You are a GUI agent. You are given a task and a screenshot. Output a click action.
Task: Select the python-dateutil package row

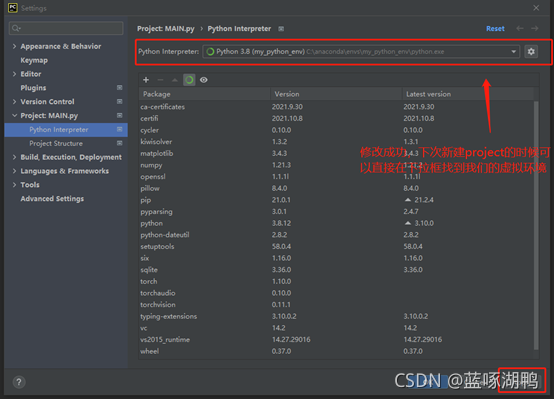336,235
